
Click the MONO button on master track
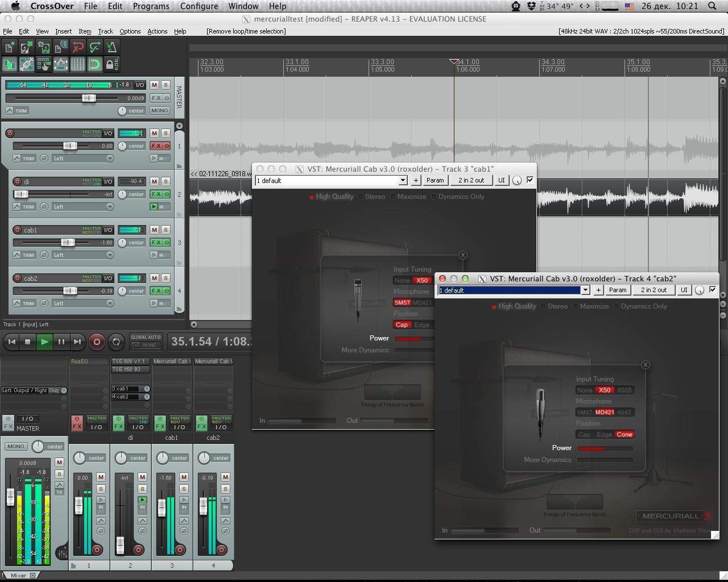(x=159, y=111)
